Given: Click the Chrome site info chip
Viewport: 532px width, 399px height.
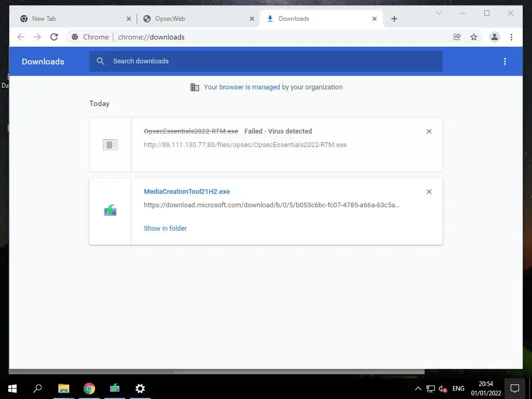Looking at the screenshot, I should click(x=90, y=37).
